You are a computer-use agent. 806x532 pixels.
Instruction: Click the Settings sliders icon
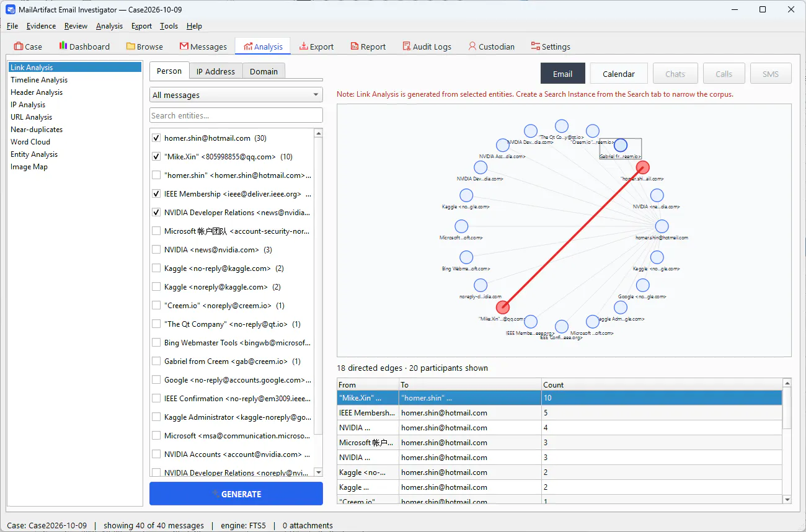pos(536,47)
